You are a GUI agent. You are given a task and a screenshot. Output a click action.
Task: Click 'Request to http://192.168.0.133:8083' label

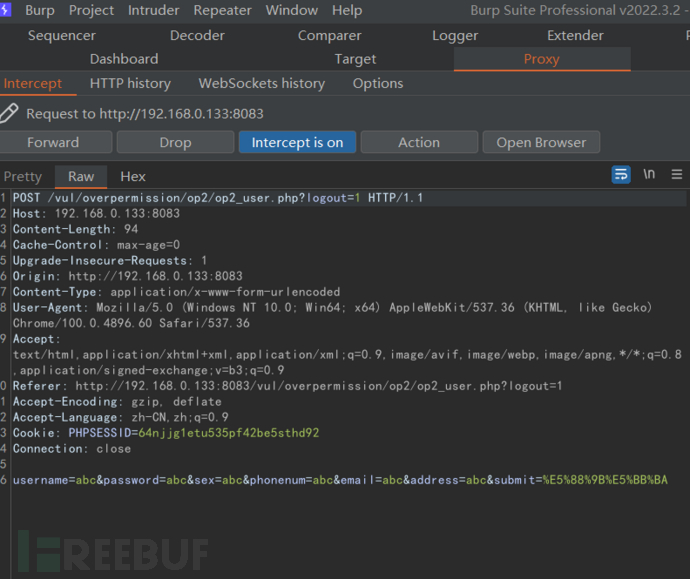point(145,114)
